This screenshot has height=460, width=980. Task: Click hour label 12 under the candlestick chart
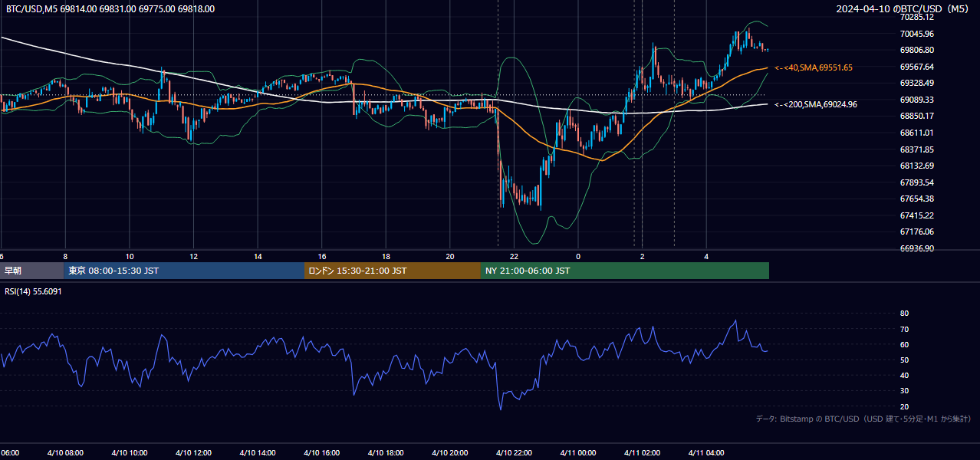(x=193, y=256)
